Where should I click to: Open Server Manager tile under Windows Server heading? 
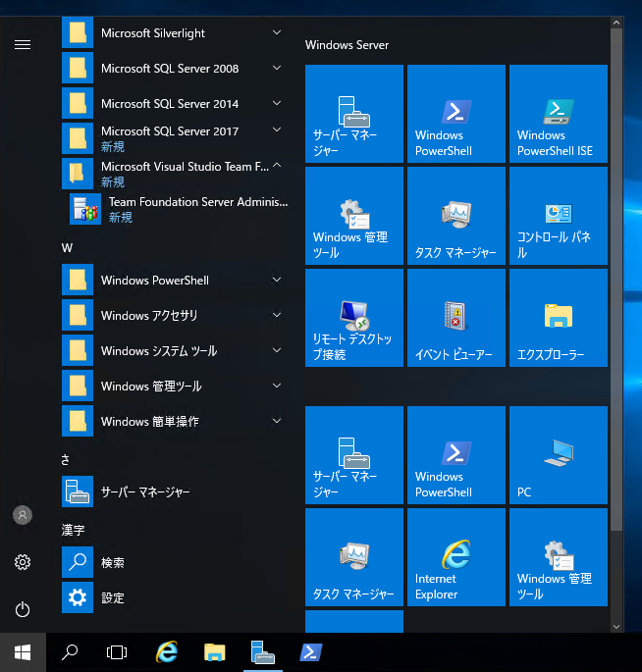click(354, 114)
